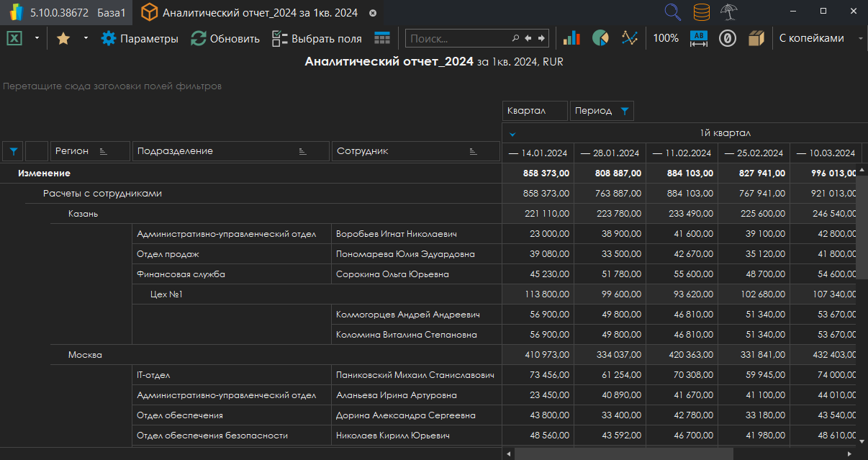Click the AB column width icon

point(698,39)
